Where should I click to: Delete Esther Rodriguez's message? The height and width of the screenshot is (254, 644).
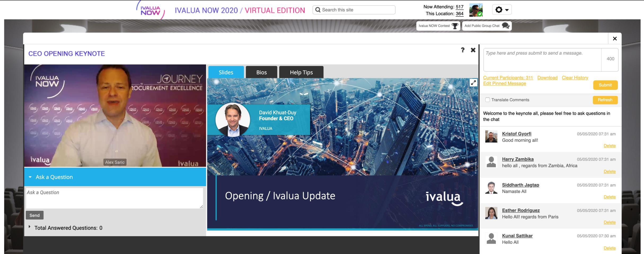click(x=610, y=222)
